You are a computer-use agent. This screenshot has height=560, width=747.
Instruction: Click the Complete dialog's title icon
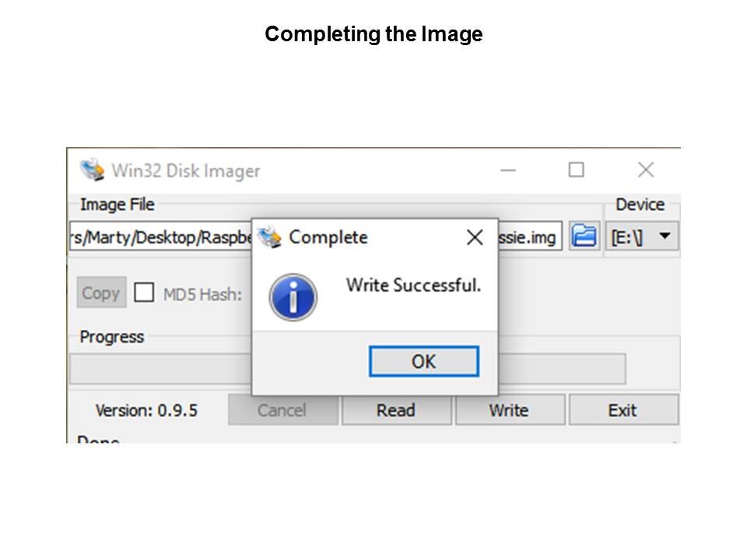click(269, 236)
